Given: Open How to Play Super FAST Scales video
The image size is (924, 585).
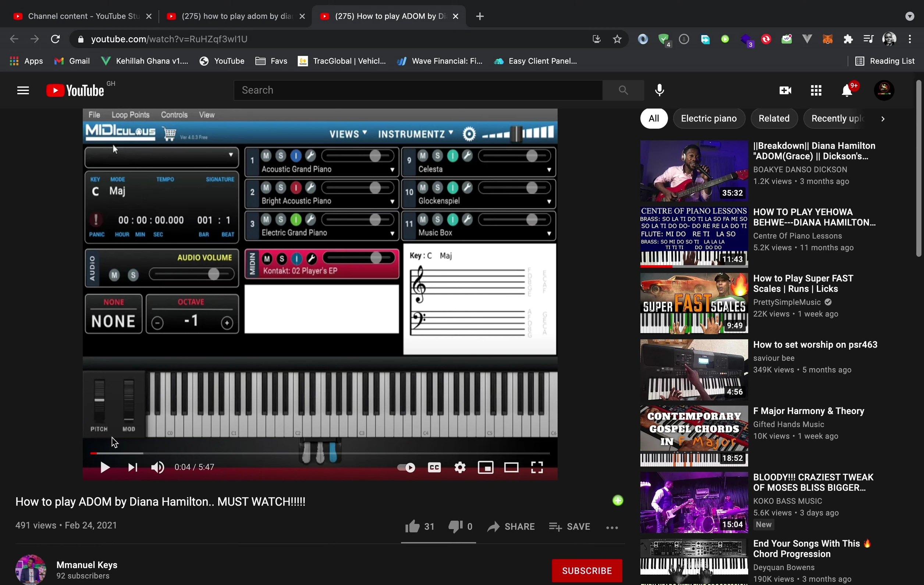Looking at the screenshot, I should (x=803, y=283).
